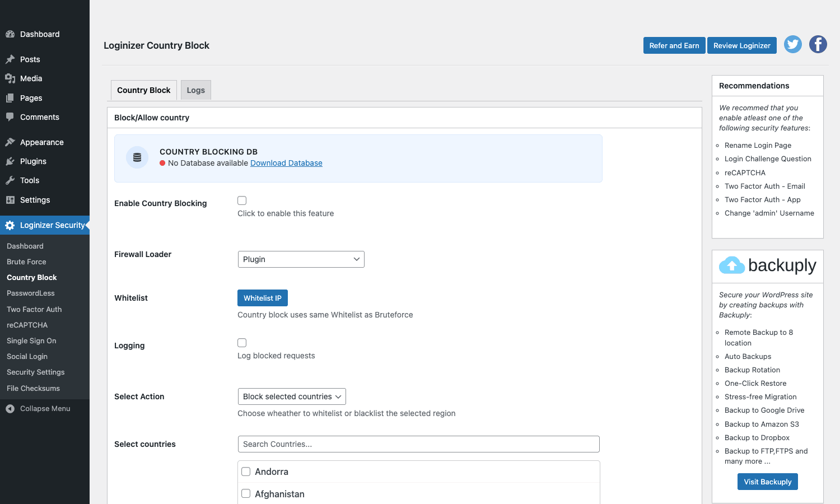The height and width of the screenshot is (504, 840).
Task: Click the Review Loginizer button
Action: point(742,45)
